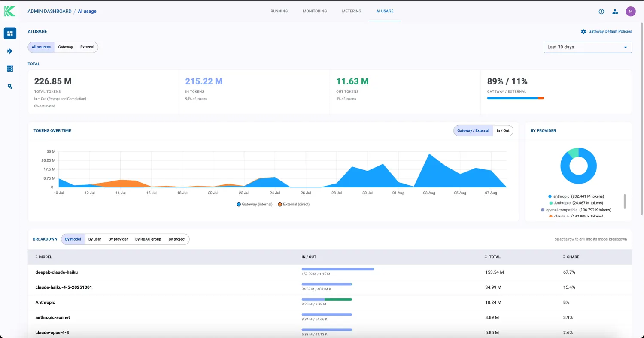Open the Last 30 days dropdown
This screenshot has width=644, height=338.
[x=588, y=47]
